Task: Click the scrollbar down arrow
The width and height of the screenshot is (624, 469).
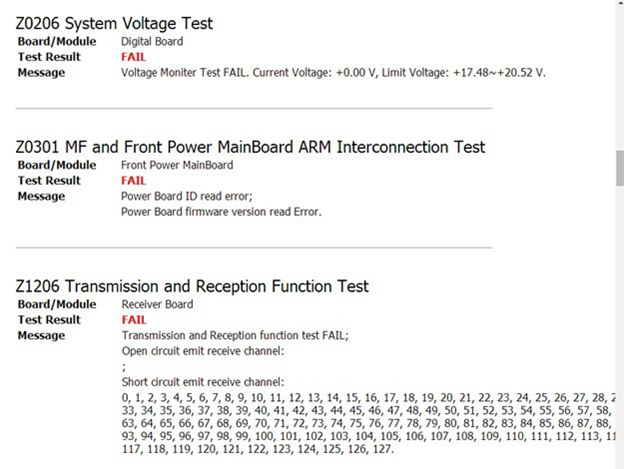Action: [619, 462]
